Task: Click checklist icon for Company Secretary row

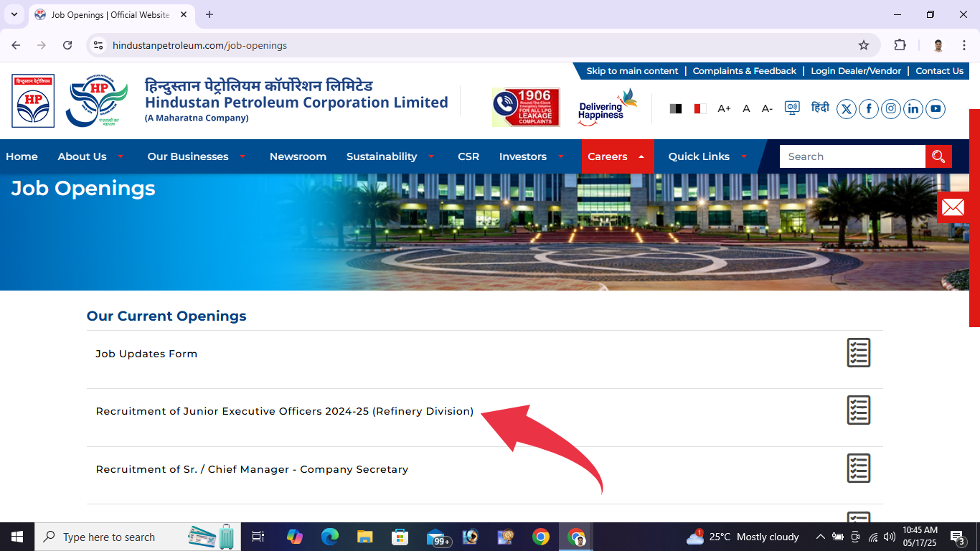Action: pos(859,468)
